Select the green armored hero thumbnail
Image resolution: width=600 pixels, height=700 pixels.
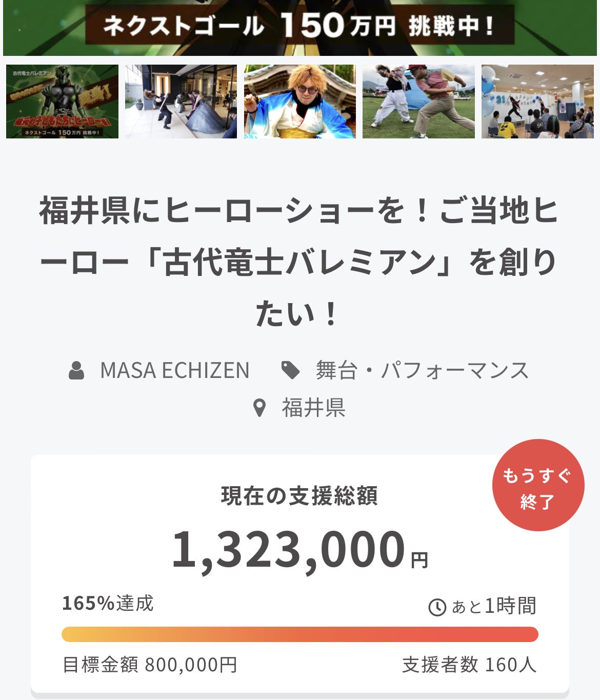click(62, 102)
